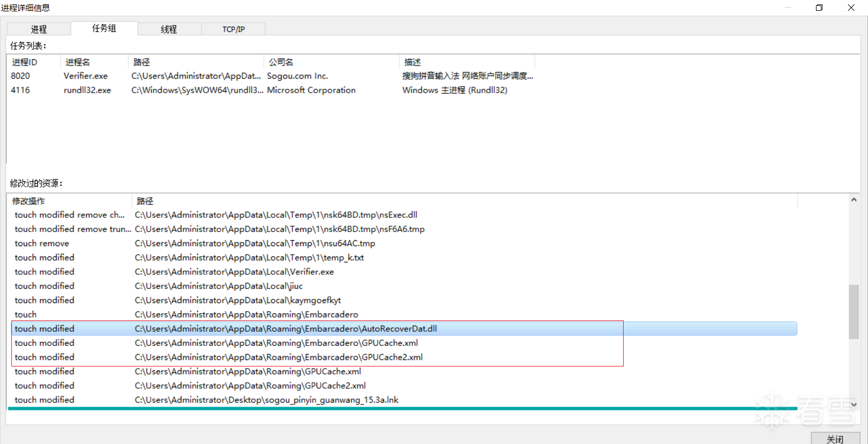
Task: Click the vertical scrollbar thumb
Action: point(854,312)
